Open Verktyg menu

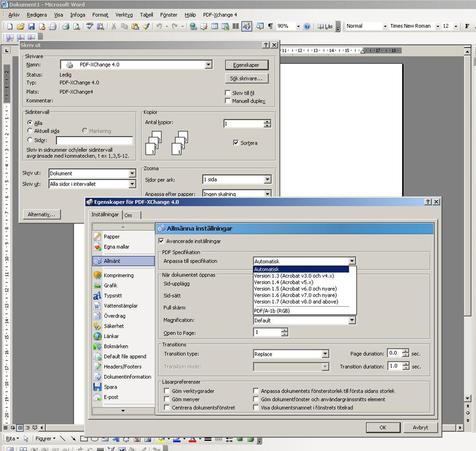[124, 15]
